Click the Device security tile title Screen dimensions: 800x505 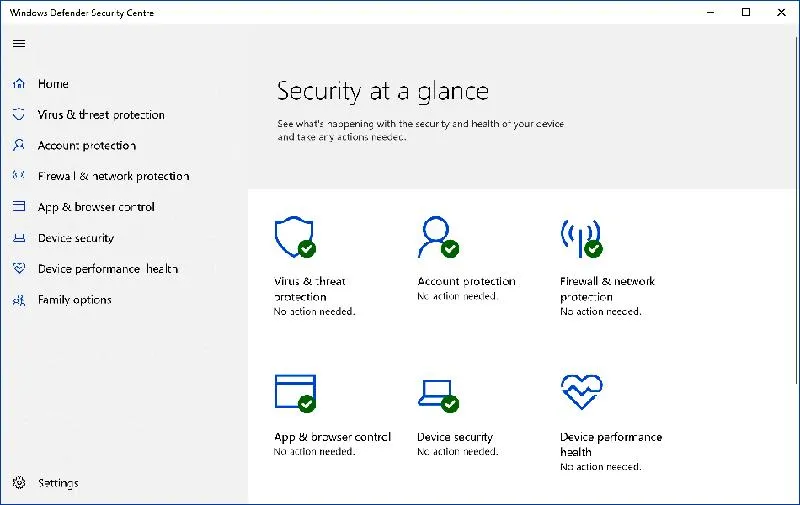tap(455, 437)
